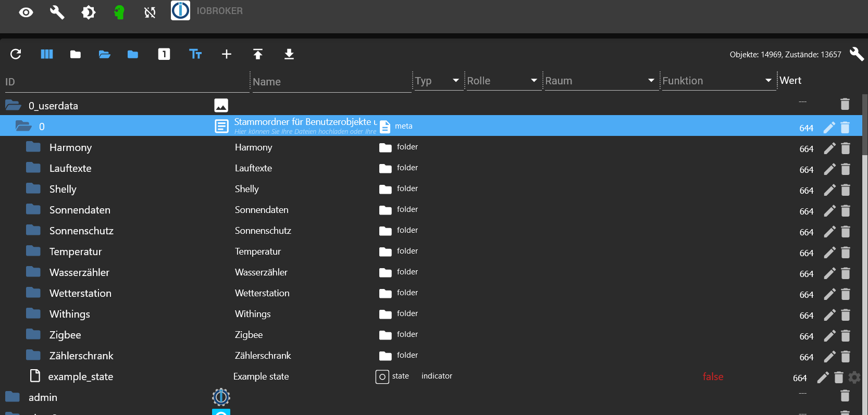Expand the Harmony folder
868x415 pixels.
pos(33,147)
